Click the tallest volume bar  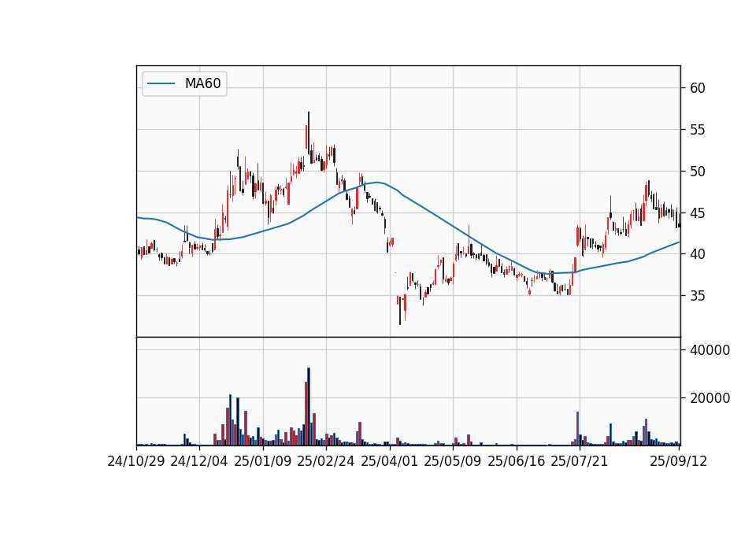pos(309,407)
